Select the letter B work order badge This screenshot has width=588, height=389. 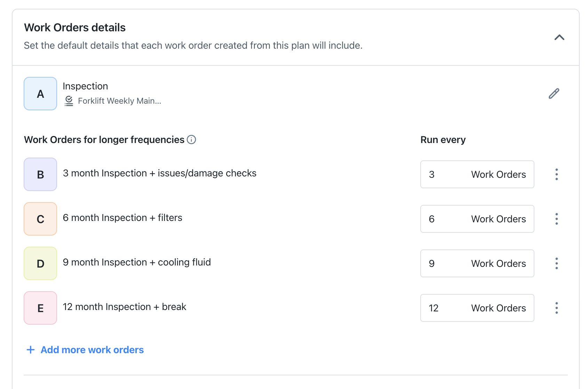(x=40, y=174)
